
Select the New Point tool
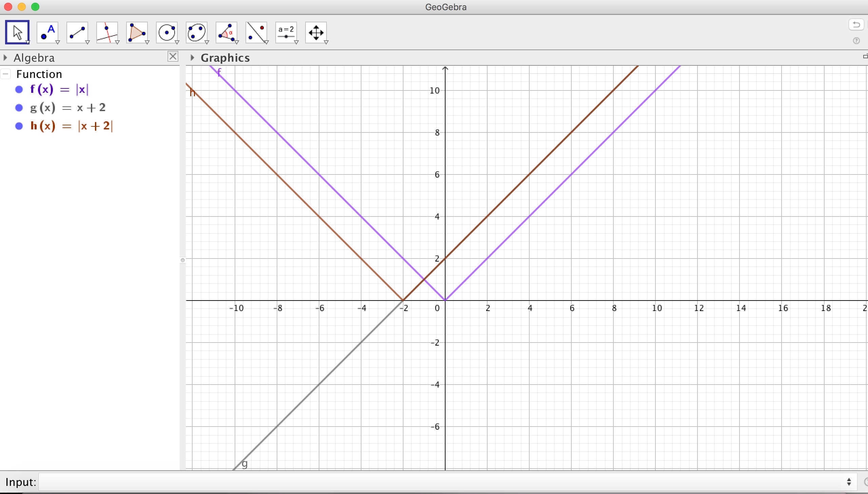click(47, 32)
